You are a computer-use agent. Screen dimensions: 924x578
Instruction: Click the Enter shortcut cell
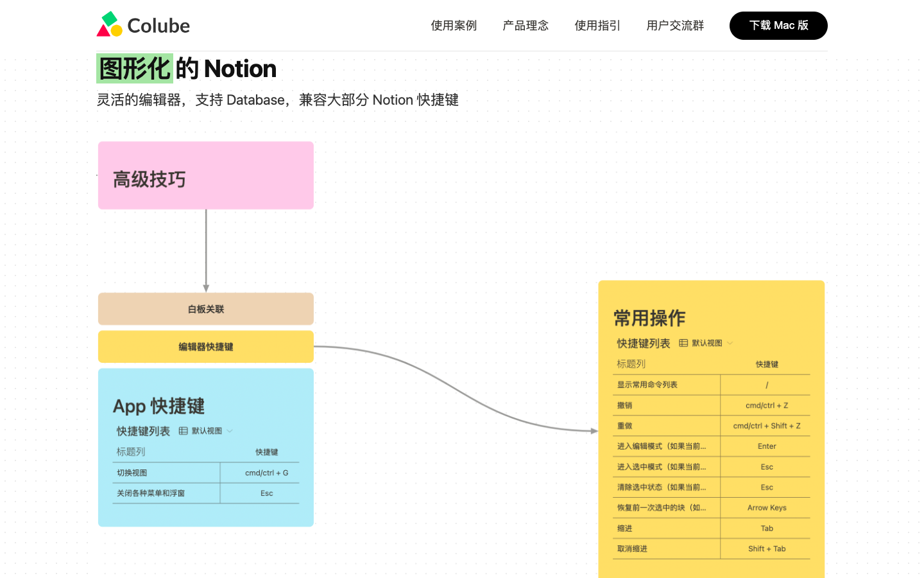click(767, 446)
